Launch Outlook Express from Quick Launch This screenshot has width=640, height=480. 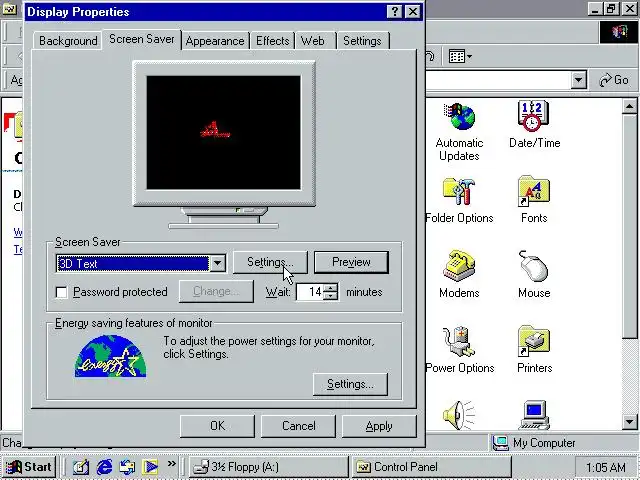127,467
